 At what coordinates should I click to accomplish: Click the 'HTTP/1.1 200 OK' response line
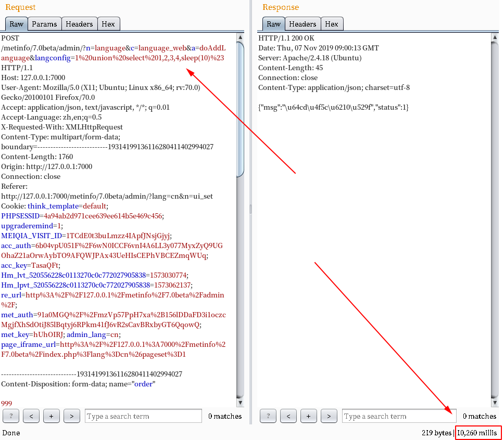286,38
